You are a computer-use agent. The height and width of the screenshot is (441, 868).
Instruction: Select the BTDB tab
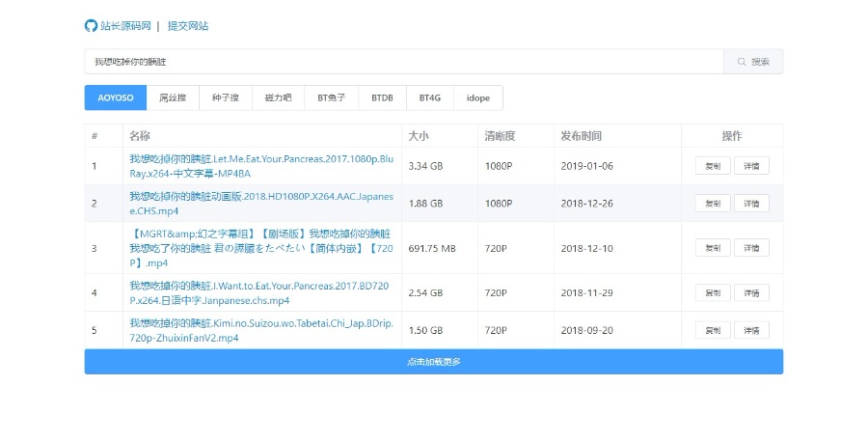point(382,97)
